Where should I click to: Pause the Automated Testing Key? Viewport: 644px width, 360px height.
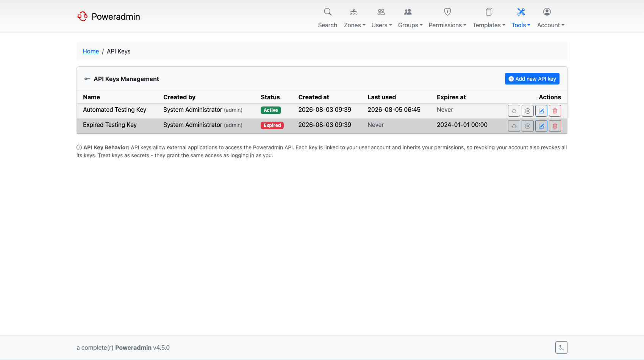527,111
